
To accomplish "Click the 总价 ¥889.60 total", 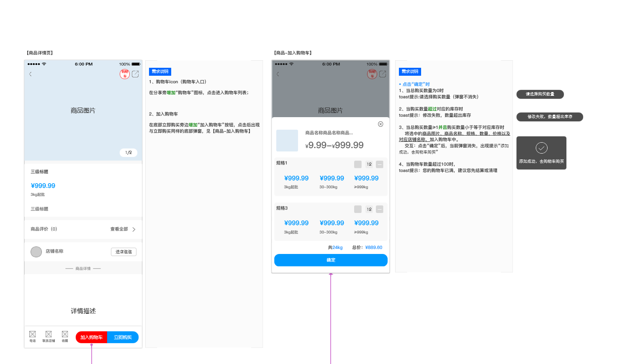I will pyautogui.click(x=367, y=248).
